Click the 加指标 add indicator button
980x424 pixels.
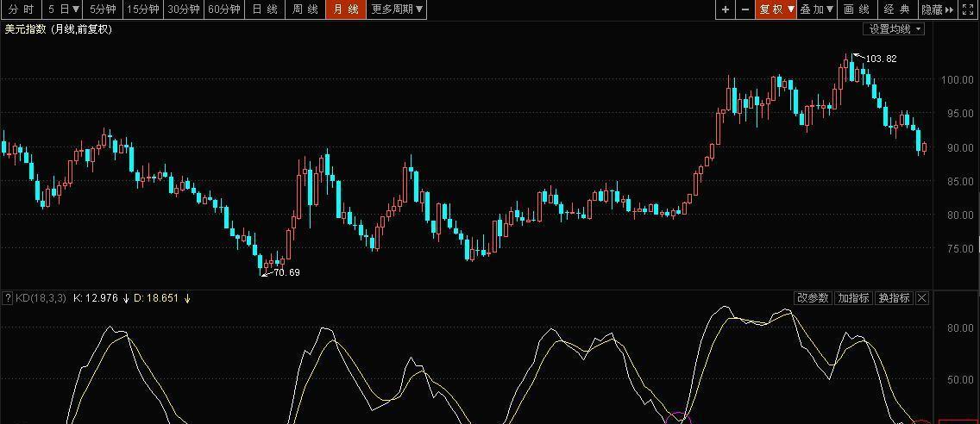(854, 298)
